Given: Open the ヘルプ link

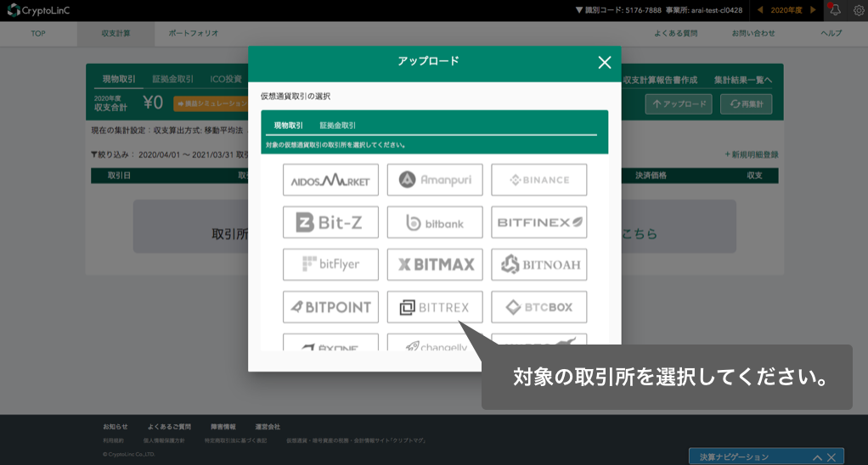Looking at the screenshot, I should [831, 33].
